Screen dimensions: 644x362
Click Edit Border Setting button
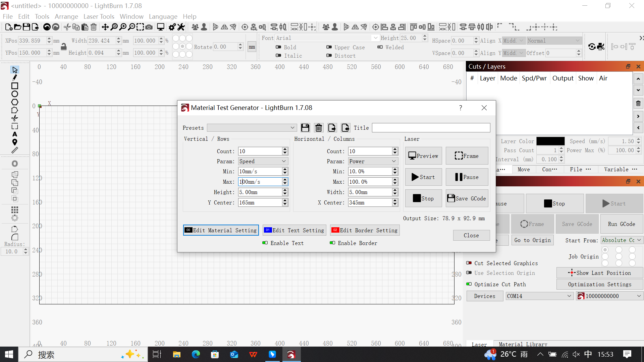(x=365, y=230)
